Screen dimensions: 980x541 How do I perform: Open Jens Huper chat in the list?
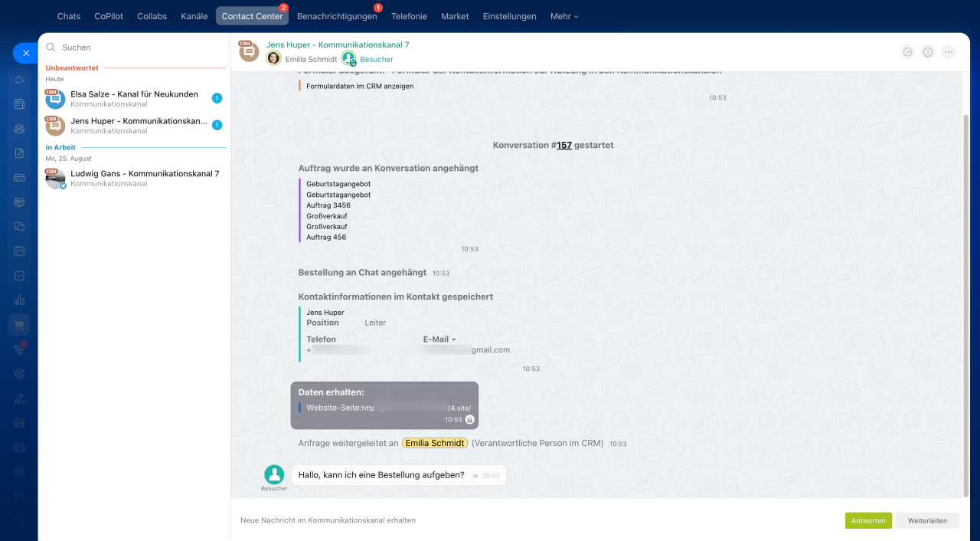(134, 125)
